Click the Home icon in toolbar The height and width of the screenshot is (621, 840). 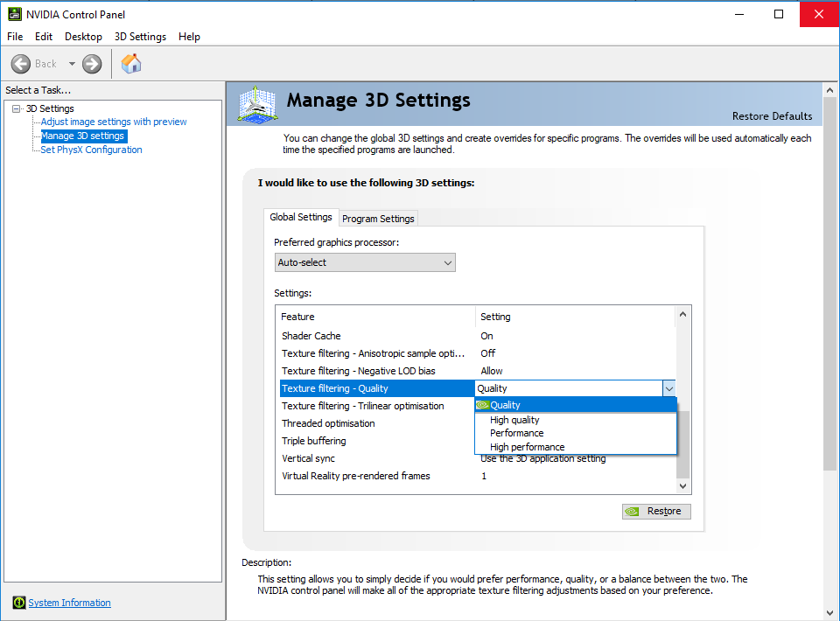(131, 64)
